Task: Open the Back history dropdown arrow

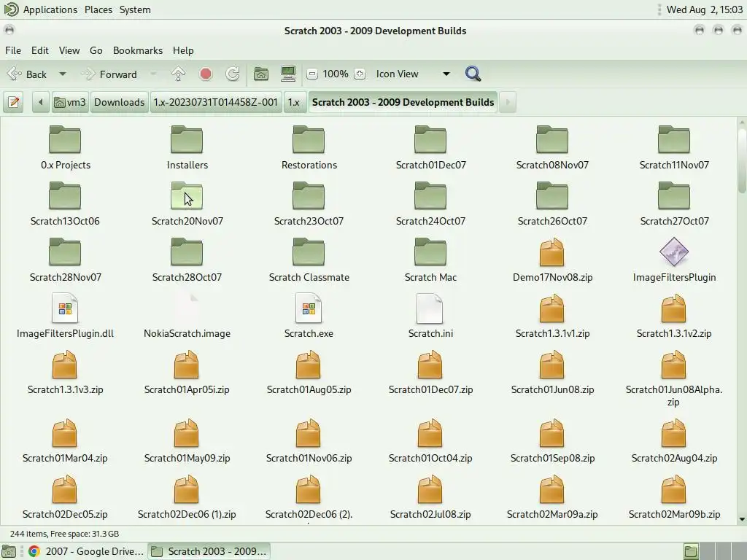Action: 63,74
